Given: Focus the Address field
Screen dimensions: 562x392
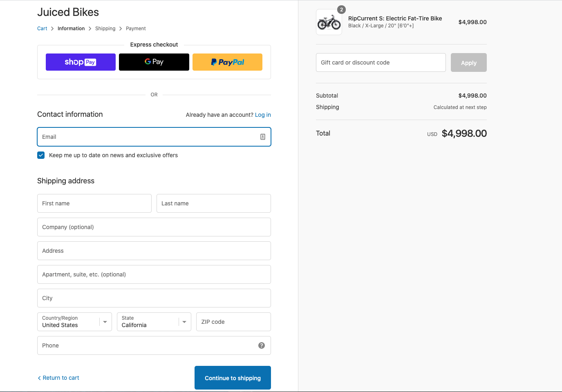Looking at the screenshot, I should [154, 251].
